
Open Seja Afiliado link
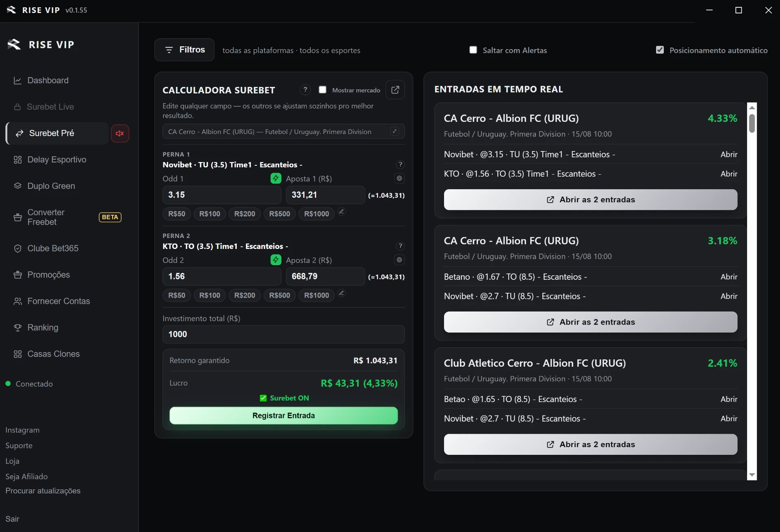point(26,476)
